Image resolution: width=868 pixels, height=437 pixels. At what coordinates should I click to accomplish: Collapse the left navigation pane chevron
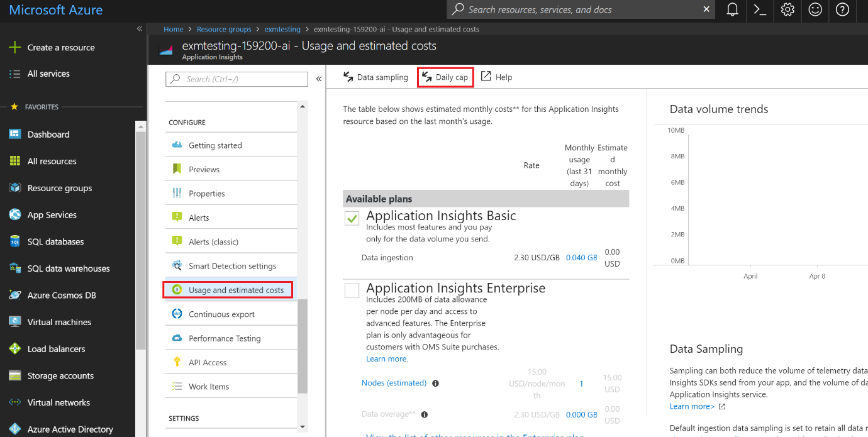click(x=140, y=27)
